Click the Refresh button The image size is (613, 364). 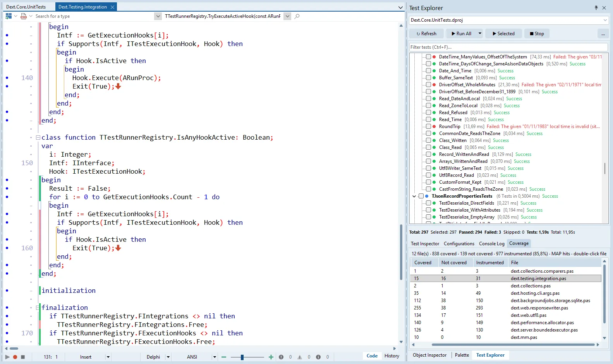click(426, 34)
